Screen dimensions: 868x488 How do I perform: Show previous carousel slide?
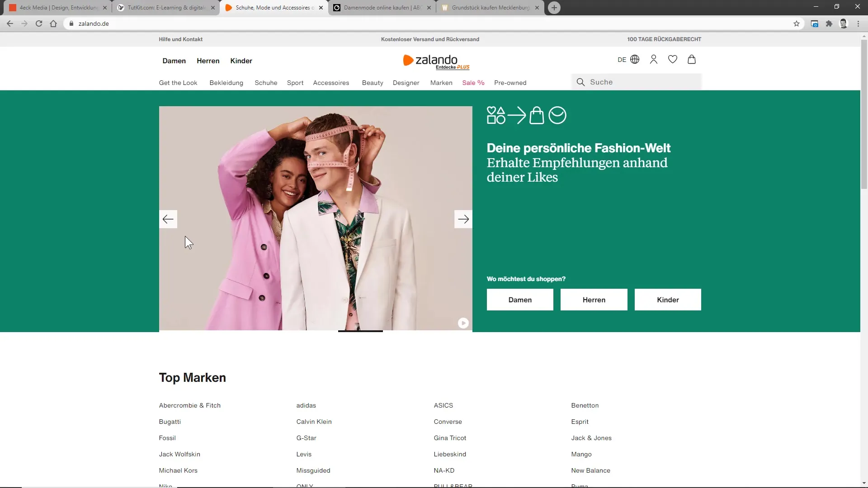pos(168,219)
